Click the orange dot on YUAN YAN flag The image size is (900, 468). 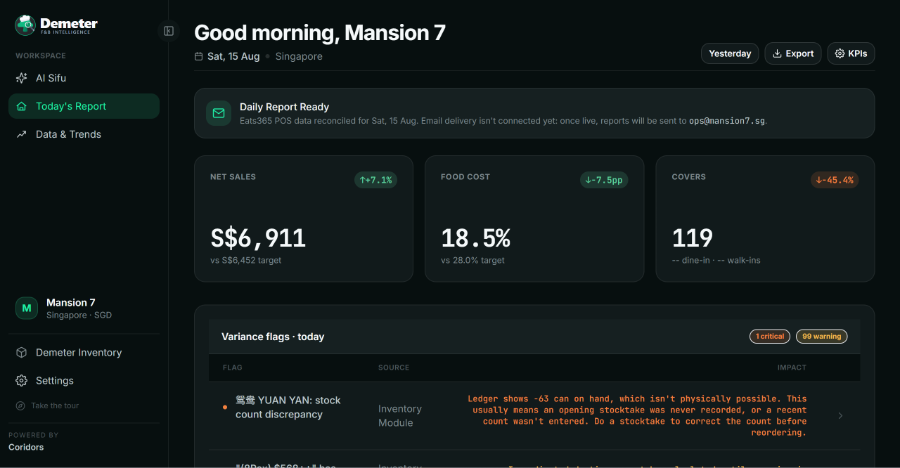225,407
